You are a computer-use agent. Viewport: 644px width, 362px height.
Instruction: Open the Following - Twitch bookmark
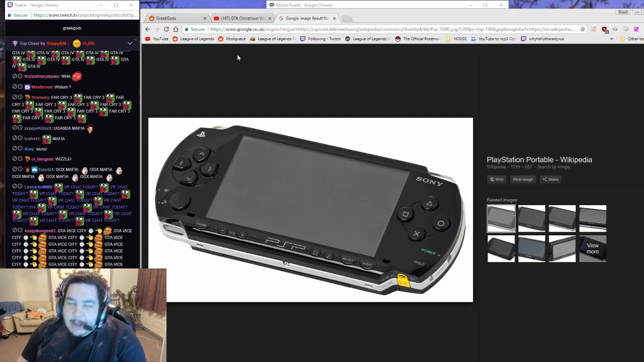coord(320,39)
